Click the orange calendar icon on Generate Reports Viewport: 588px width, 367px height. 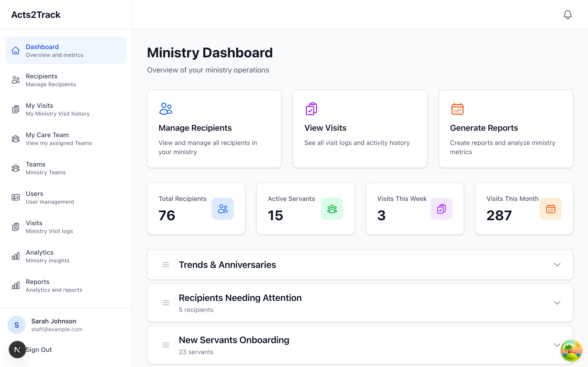point(458,109)
